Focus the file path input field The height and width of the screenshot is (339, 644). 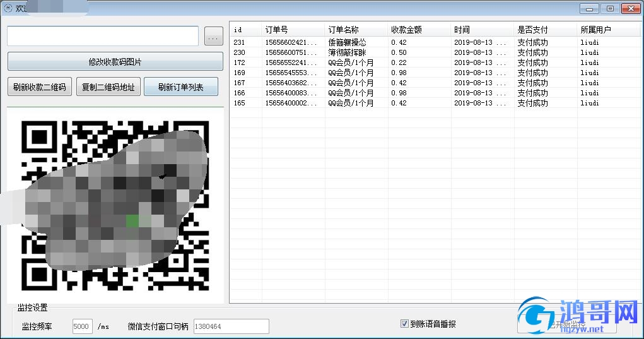pos(103,36)
